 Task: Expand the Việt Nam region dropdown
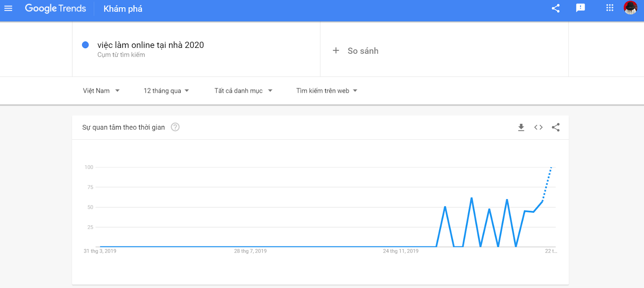101,91
